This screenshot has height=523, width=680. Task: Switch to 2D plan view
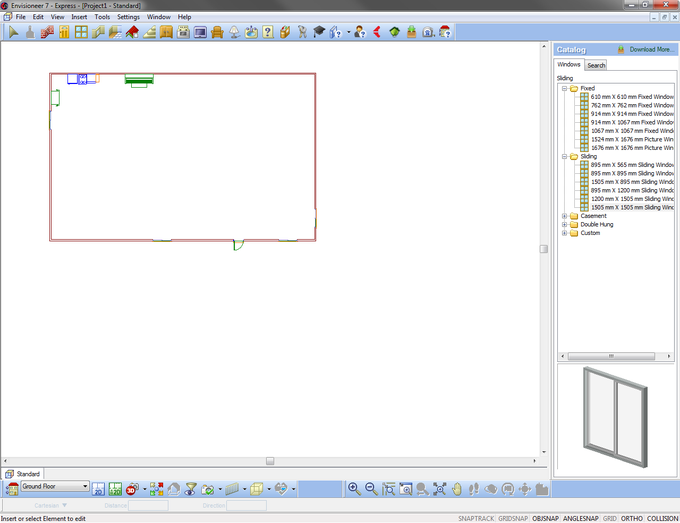click(x=98, y=489)
